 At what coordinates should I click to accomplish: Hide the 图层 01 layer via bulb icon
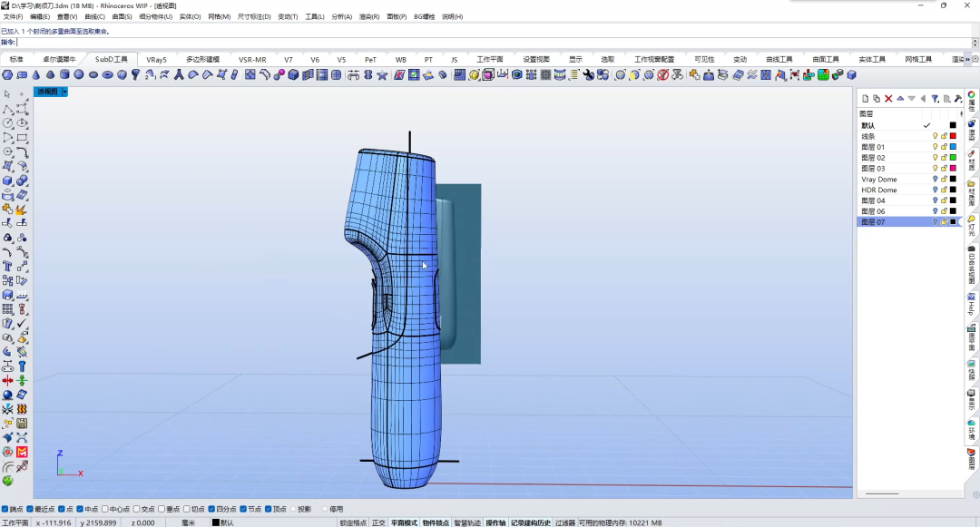point(935,147)
